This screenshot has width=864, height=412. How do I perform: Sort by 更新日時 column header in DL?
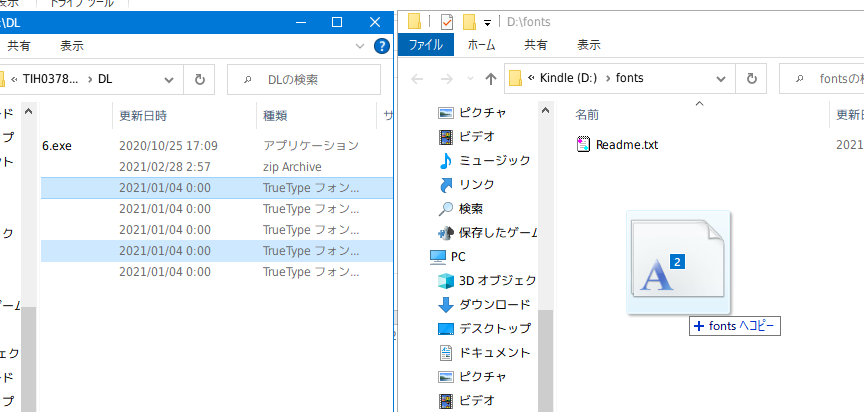point(143,116)
